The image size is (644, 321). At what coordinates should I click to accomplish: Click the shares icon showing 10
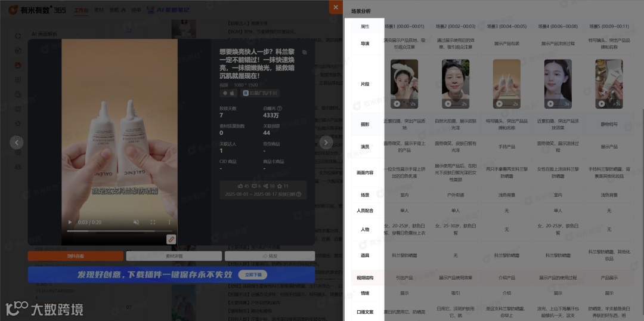point(266,186)
